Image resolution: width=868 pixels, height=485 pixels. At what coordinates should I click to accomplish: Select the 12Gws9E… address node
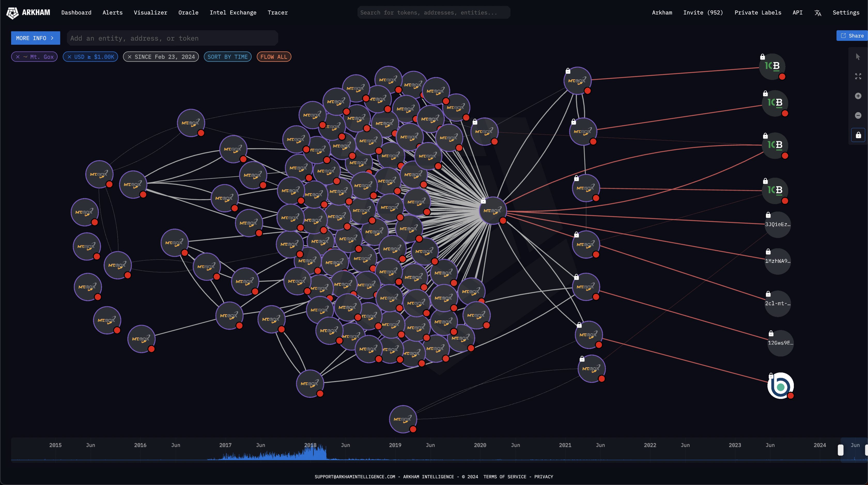[x=780, y=343]
